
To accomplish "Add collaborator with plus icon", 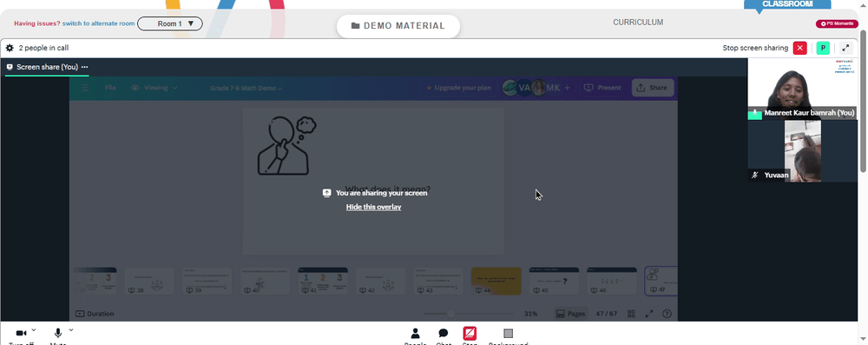I will tap(567, 88).
